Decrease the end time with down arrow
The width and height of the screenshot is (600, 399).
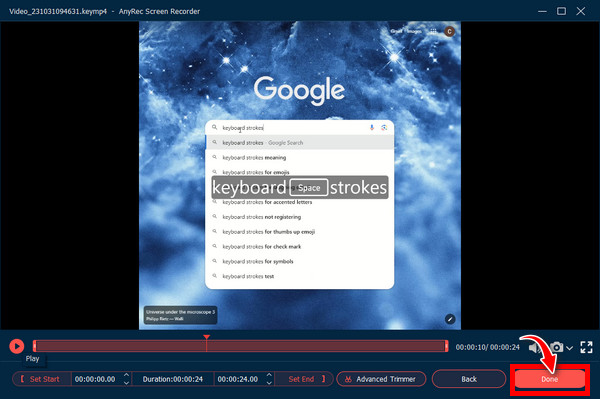tap(269, 383)
